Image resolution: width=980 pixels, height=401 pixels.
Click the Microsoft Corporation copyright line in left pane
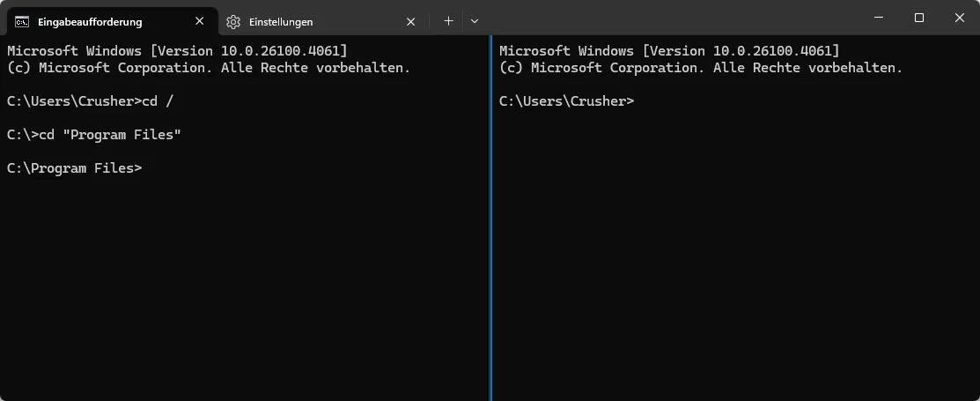pyautogui.click(x=209, y=68)
